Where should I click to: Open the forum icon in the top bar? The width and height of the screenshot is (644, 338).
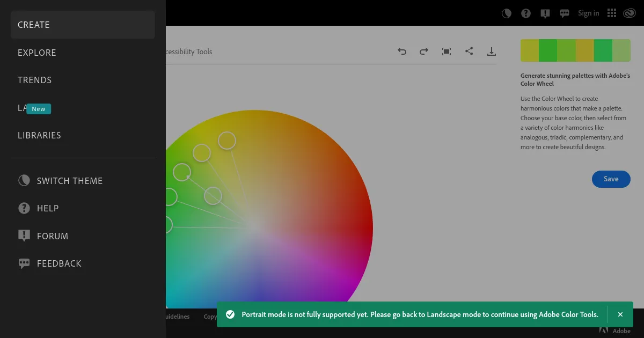545,13
